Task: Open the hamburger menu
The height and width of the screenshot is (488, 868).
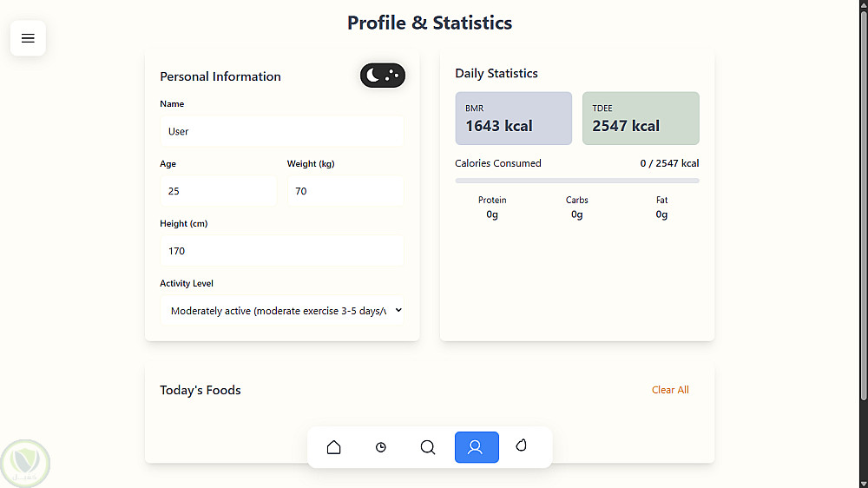Action: click(x=28, y=38)
